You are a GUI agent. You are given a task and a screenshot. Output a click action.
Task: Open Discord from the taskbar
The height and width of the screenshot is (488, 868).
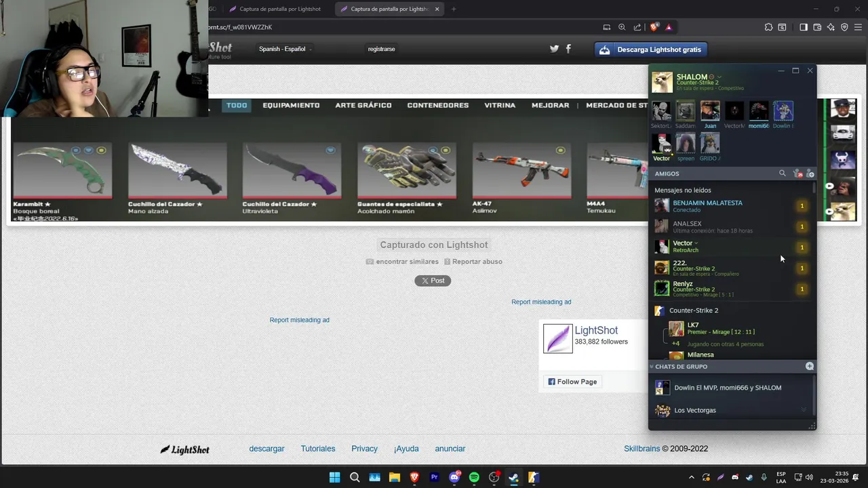454,477
